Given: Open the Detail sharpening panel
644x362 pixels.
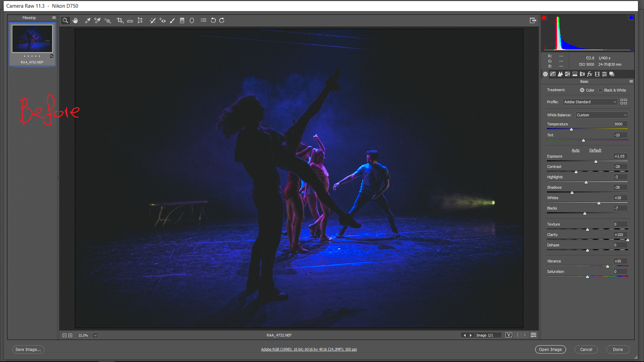Looking at the screenshot, I should [x=560, y=74].
